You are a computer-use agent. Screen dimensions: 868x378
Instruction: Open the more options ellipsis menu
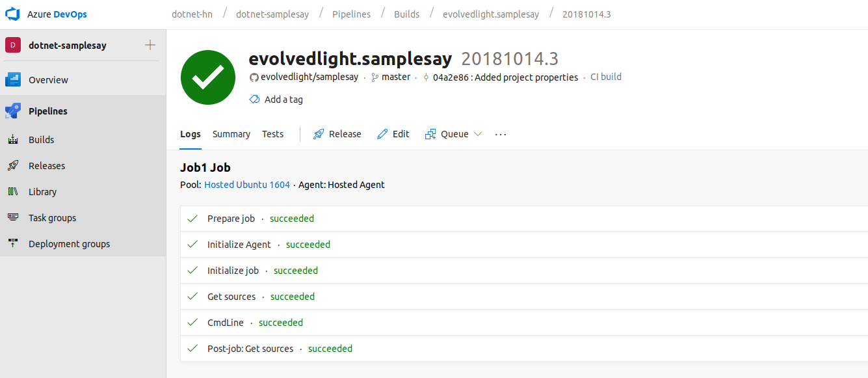click(500, 134)
